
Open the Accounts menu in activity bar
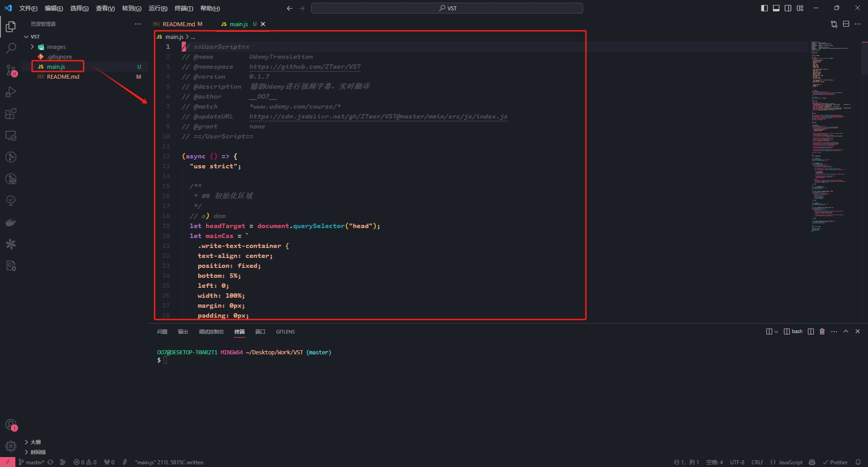[11, 425]
